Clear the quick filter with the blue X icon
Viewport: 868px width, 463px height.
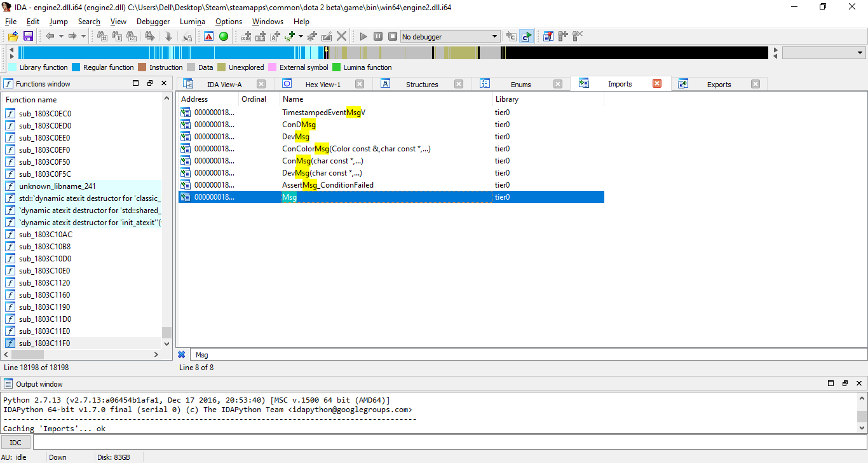click(x=182, y=355)
